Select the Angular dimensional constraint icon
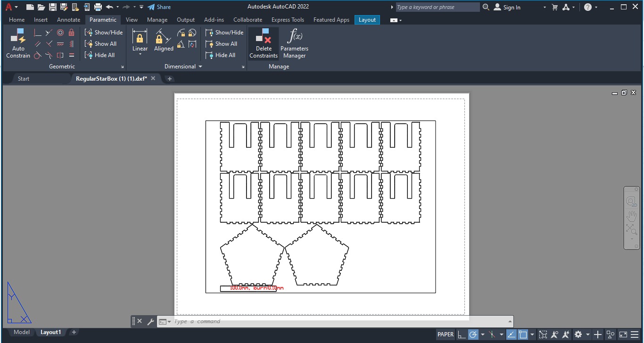Viewport: 644px width, 343px height. 182,45
